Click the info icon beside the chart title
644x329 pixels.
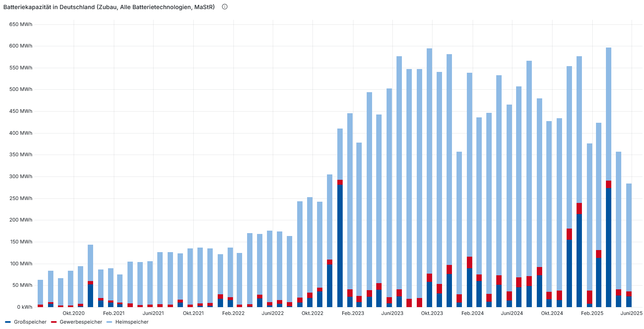(225, 7)
